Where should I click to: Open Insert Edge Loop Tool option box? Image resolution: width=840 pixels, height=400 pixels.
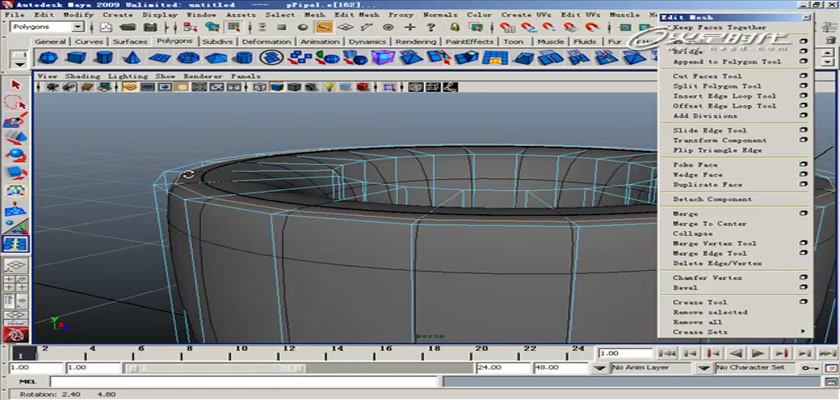click(803, 96)
